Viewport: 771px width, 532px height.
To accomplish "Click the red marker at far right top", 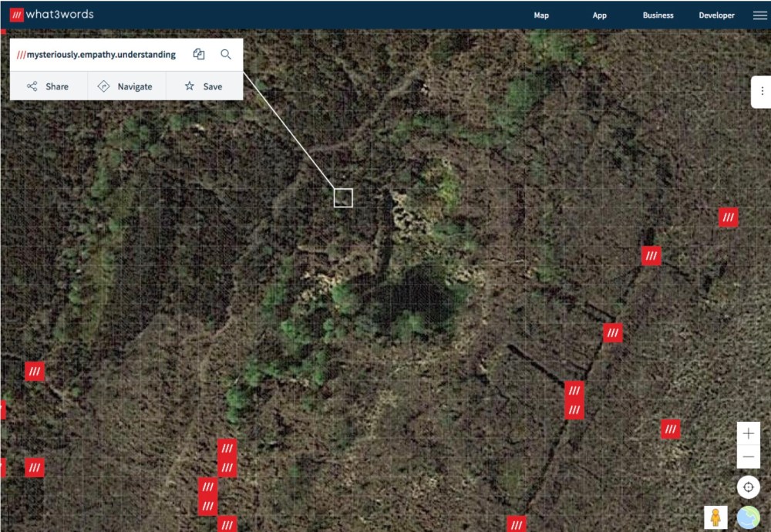I will 729,217.
